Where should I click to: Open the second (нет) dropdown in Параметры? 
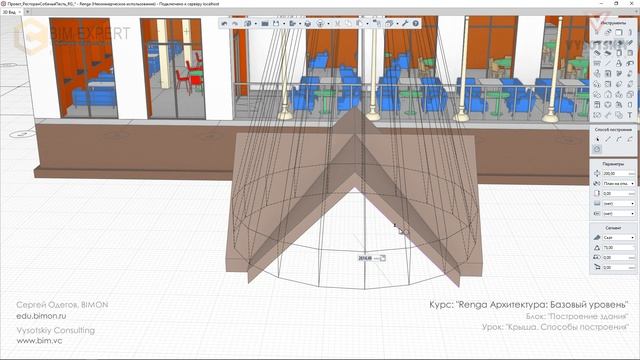[x=619, y=213]
